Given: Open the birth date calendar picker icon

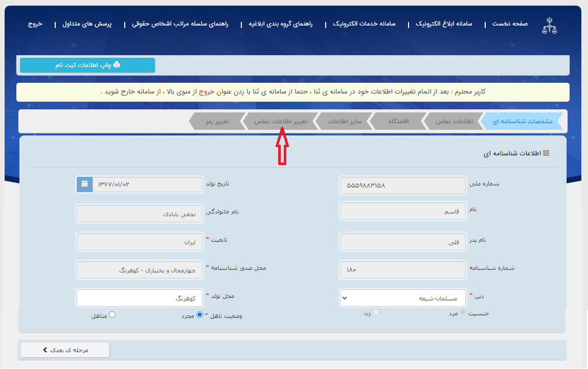Looking at the screenshot, I should point(85,184).
